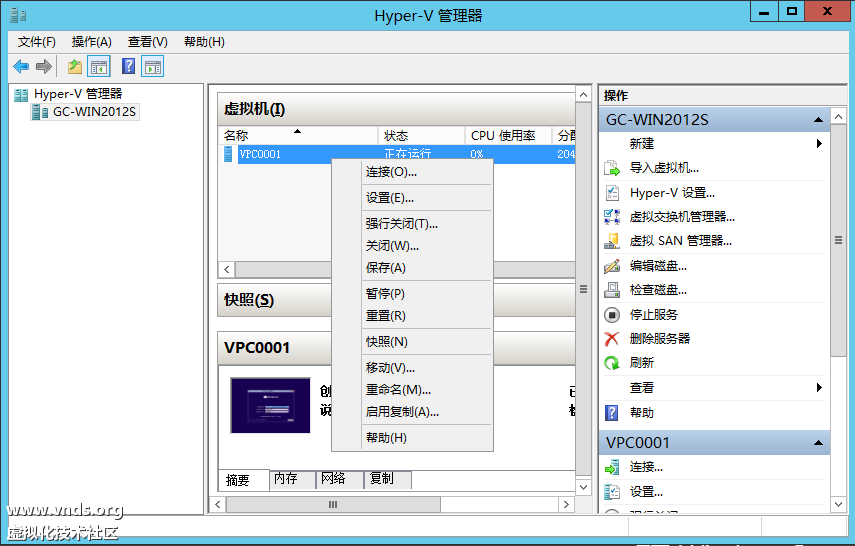Sort by the 状态 column header

coord(421,135)
